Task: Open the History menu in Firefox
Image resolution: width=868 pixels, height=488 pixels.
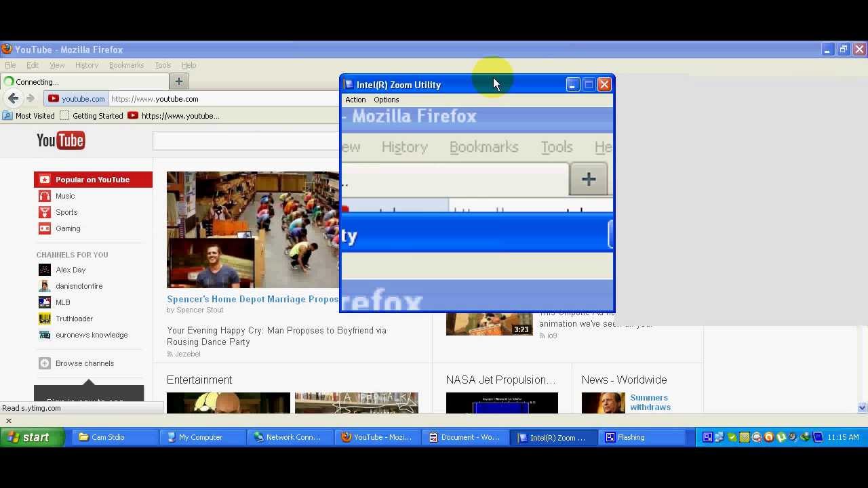Action: pyautogui.click(x=87, y=65)
